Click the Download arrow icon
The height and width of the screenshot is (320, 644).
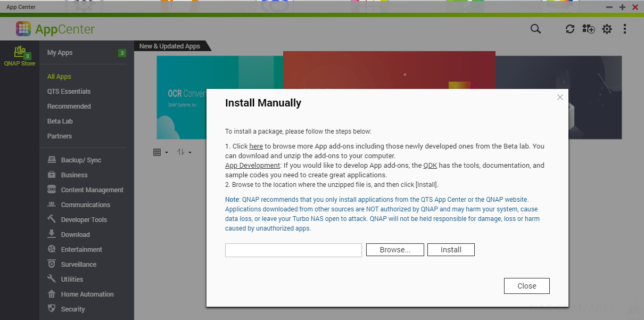pos(52,234)
